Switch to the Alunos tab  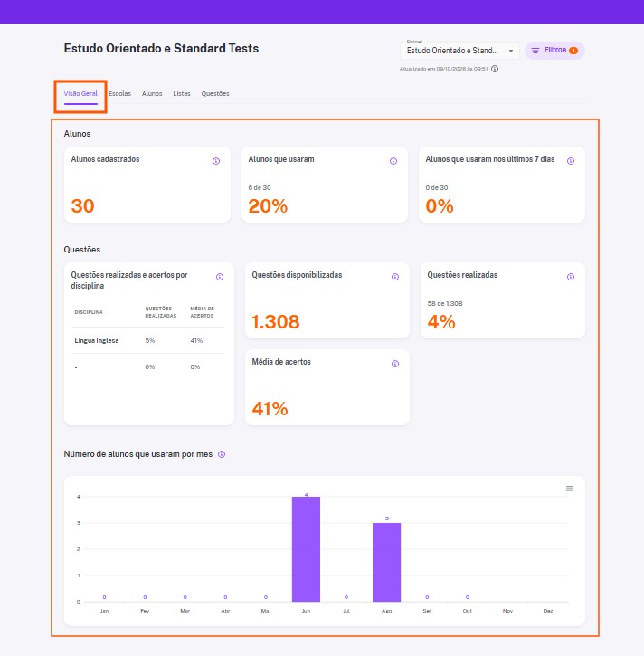152,94
